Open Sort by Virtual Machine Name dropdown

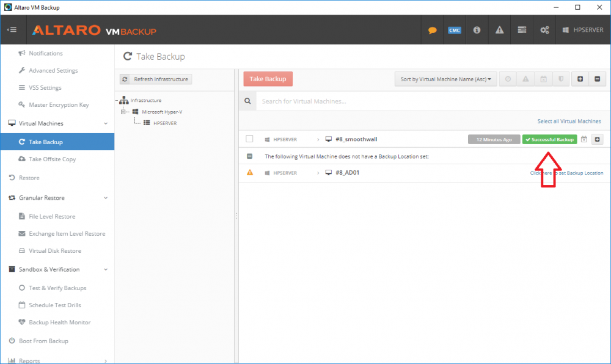pos(445,79)
